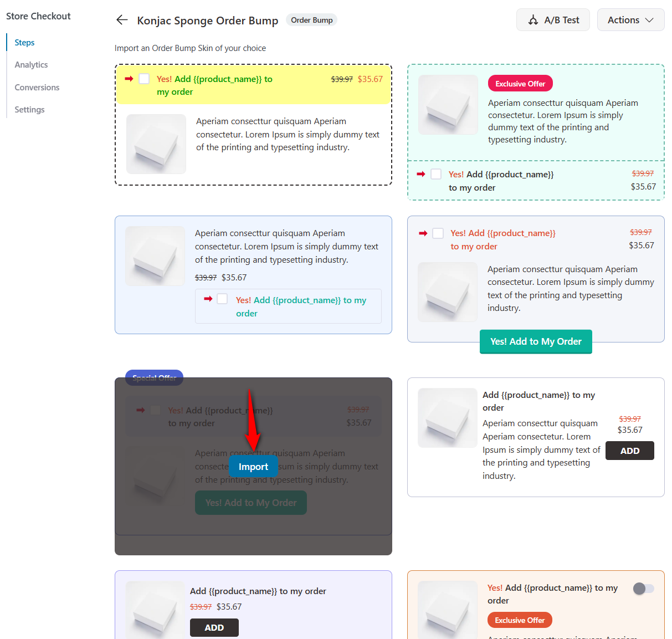Click the black ADD button on the white skin
Screen dimensions: 672x639
(629, 451)
